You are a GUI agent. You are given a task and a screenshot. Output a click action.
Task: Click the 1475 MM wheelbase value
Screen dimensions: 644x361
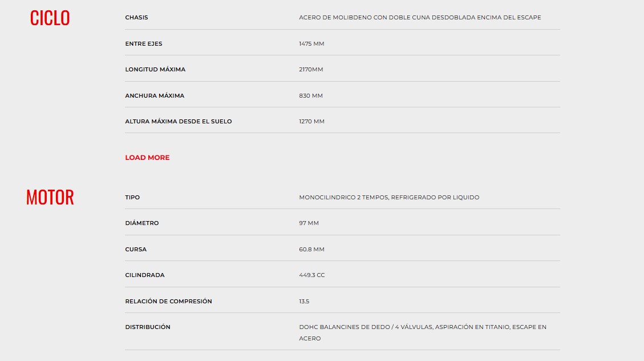pyautogui.click(x=311, y=44)
